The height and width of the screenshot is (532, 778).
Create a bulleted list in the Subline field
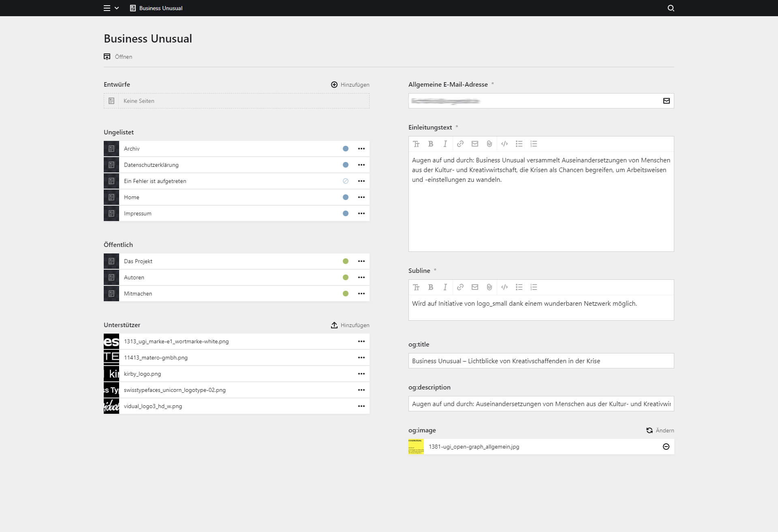519,287
